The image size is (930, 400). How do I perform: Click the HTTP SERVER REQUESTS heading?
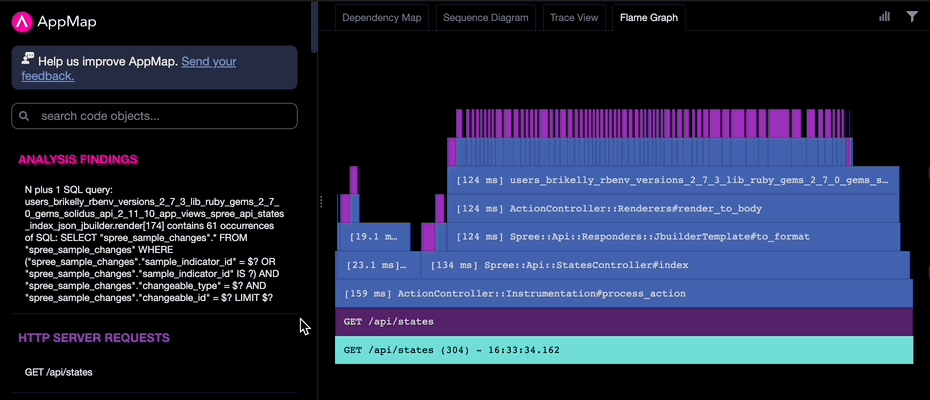click(94, 338)
